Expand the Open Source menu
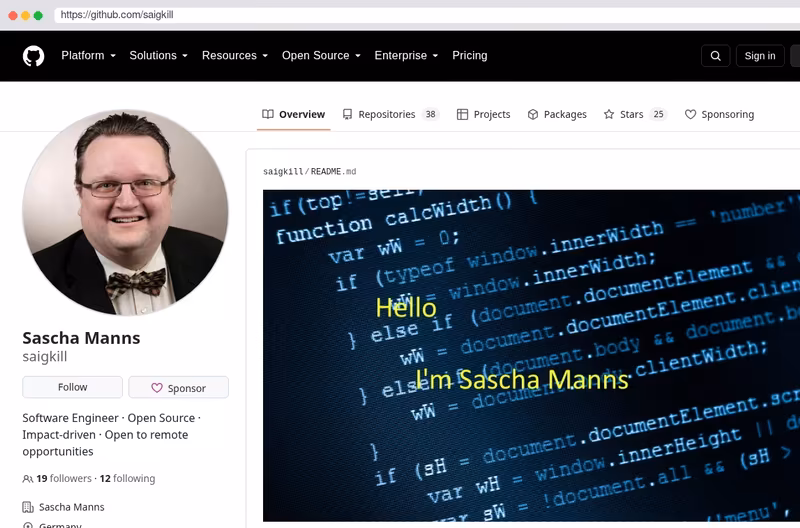The image size is (800, 528). (x=321, y=56)
